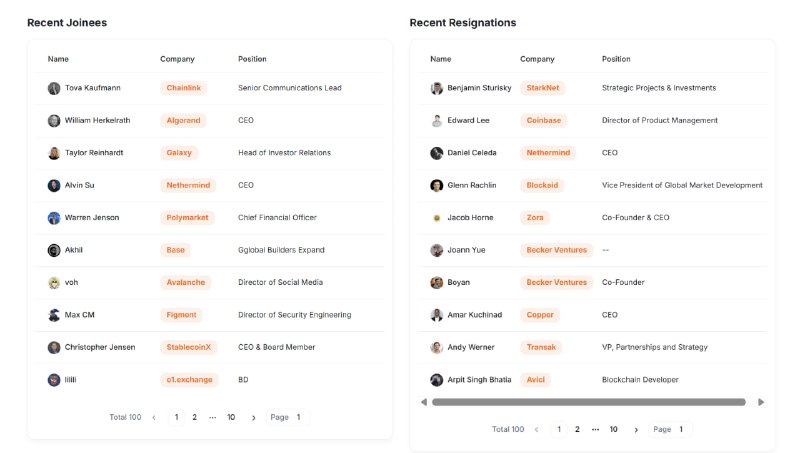Image resolution: width=800 pixels, height=453 pixels.
Task: Click previous page arrow under Recent Joinees
Action: pyautogui.click(x=154, y=418)
